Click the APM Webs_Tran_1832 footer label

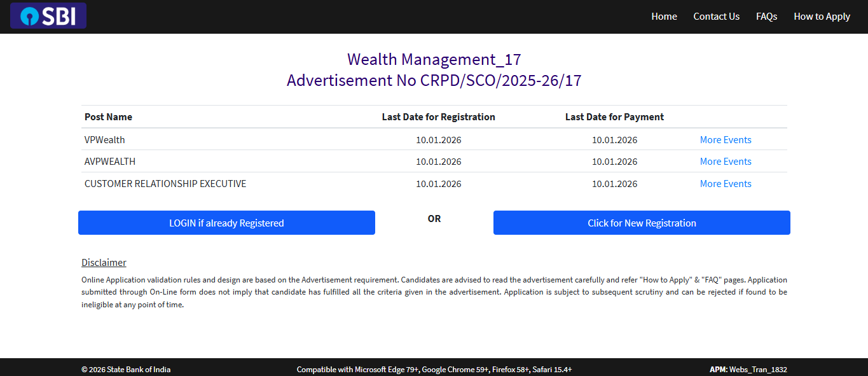[748, 369]
